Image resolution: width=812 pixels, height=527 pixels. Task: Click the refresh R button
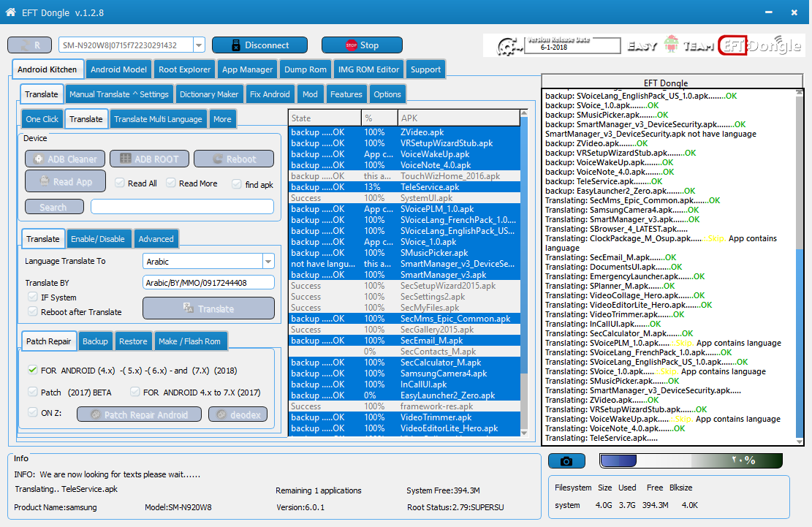click(x=29, y=45)
